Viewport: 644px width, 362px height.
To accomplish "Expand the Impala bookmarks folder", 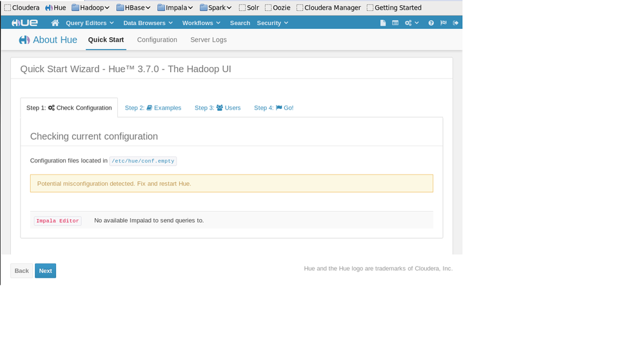I will (x=175, y=7).
